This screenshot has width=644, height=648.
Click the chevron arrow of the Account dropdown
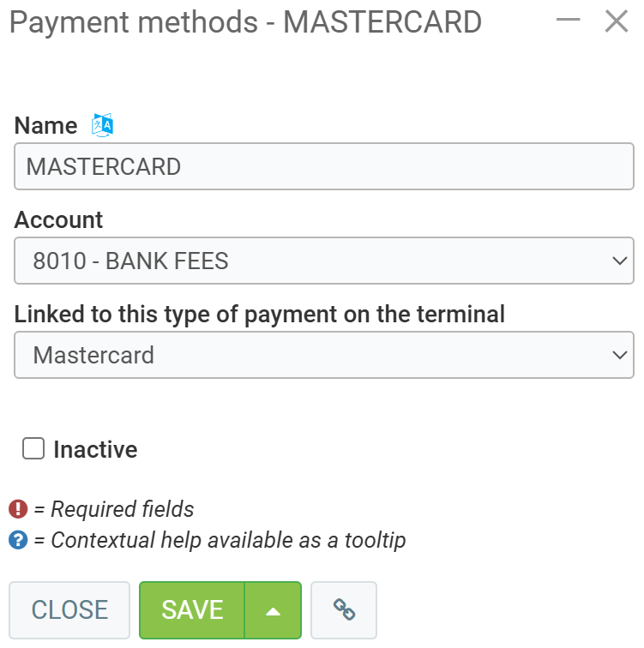(620, 261)
